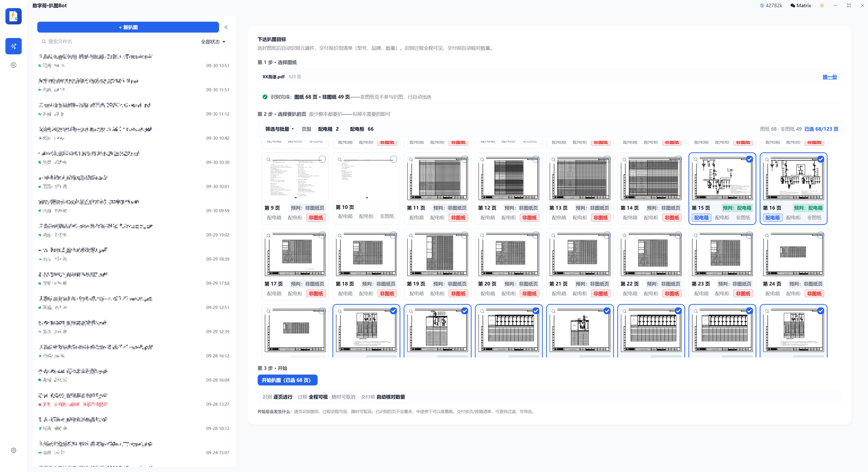Screen dimensions: 868x472
Task: Select 非图纸 tag on page 19
Action: [458, 294]
